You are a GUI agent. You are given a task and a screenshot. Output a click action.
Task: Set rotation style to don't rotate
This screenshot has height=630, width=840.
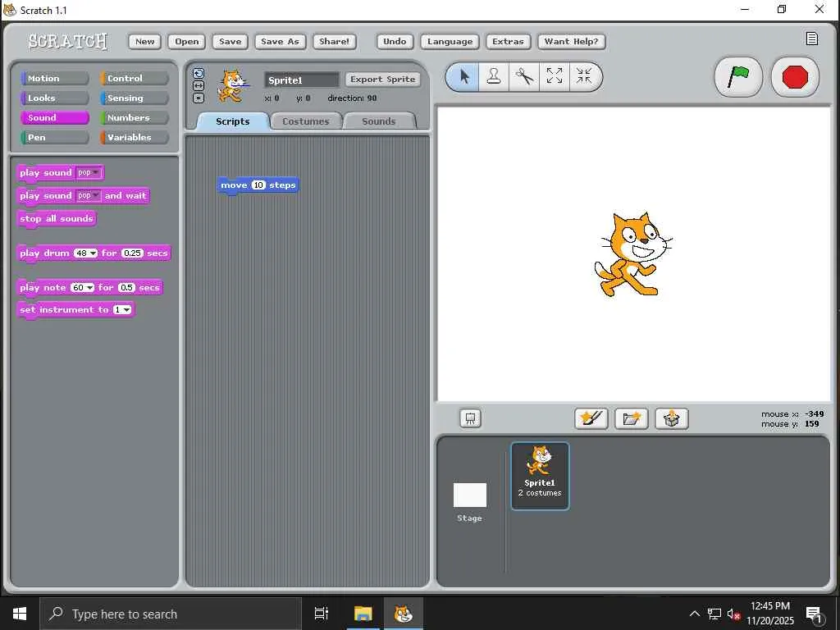click(x=199, y=98)
